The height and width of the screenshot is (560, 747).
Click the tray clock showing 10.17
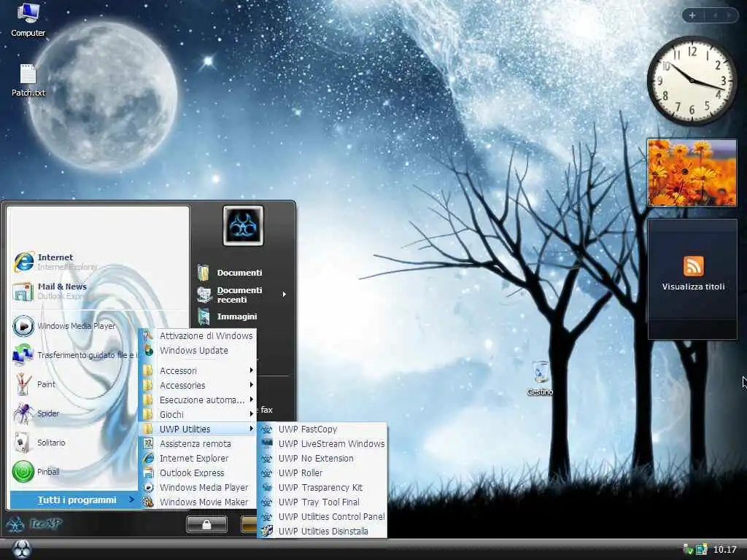(x=724, y=550)
